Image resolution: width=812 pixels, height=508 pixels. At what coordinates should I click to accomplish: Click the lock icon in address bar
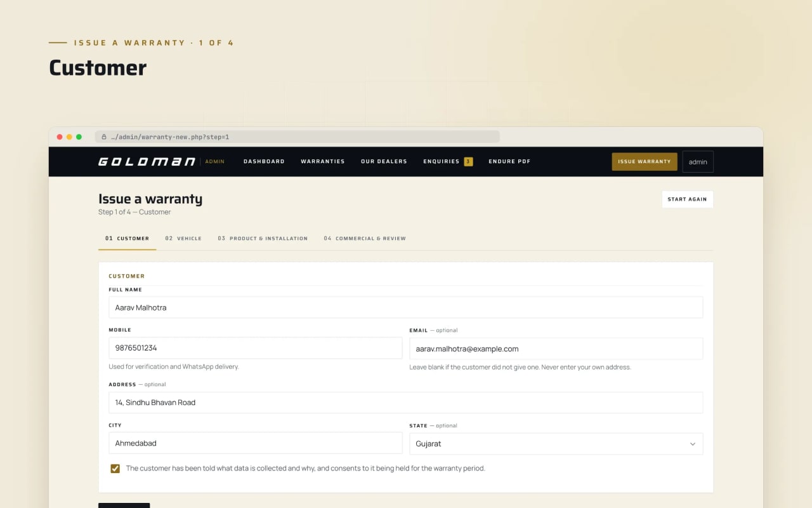point(104,137)
